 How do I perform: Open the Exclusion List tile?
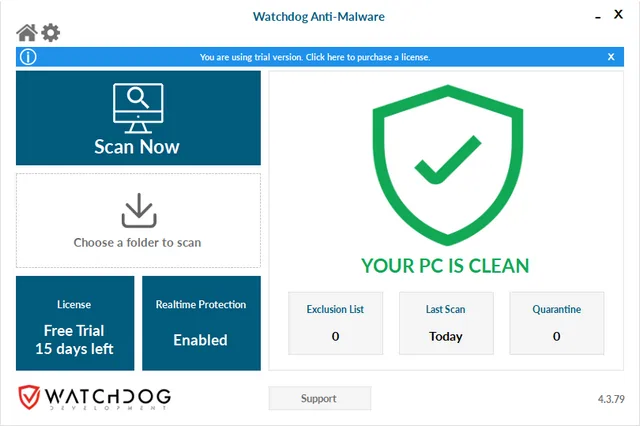point(336,323)
